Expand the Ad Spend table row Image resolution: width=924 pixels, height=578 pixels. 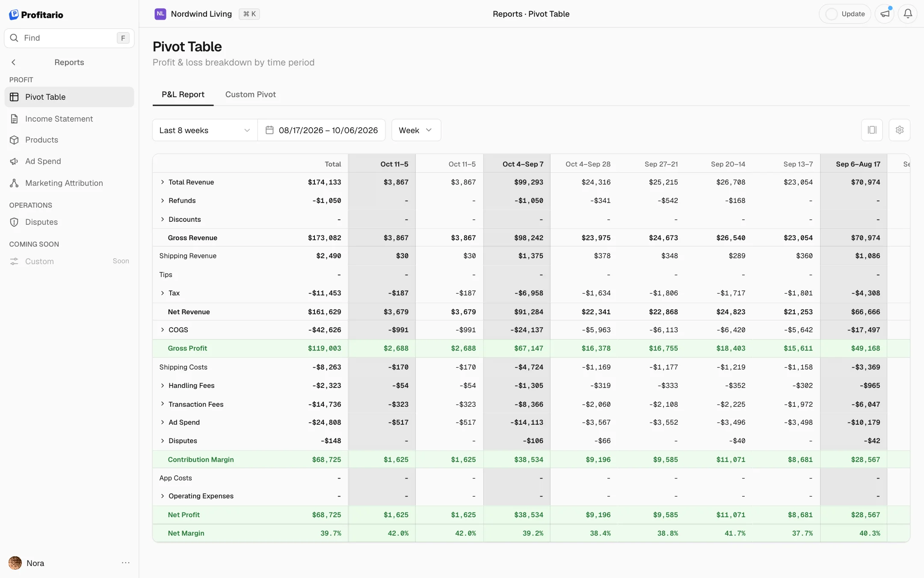pos(163,422)
